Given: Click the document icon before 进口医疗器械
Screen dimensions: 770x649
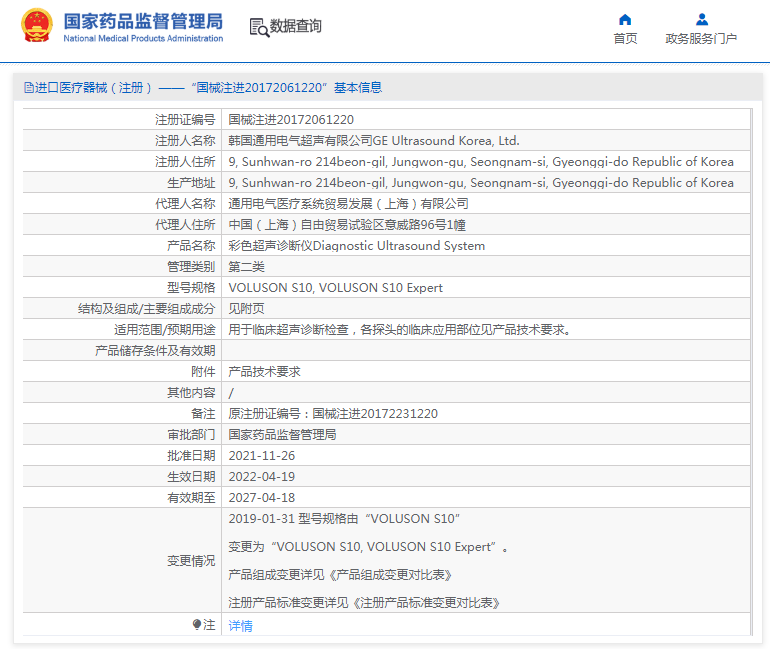Looking at the screenshot, I should (x=28, y=88).
